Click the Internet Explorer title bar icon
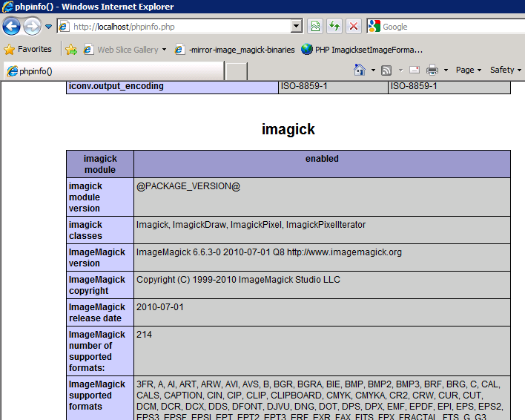Screen dimensions: 525x420 [7, 7]
